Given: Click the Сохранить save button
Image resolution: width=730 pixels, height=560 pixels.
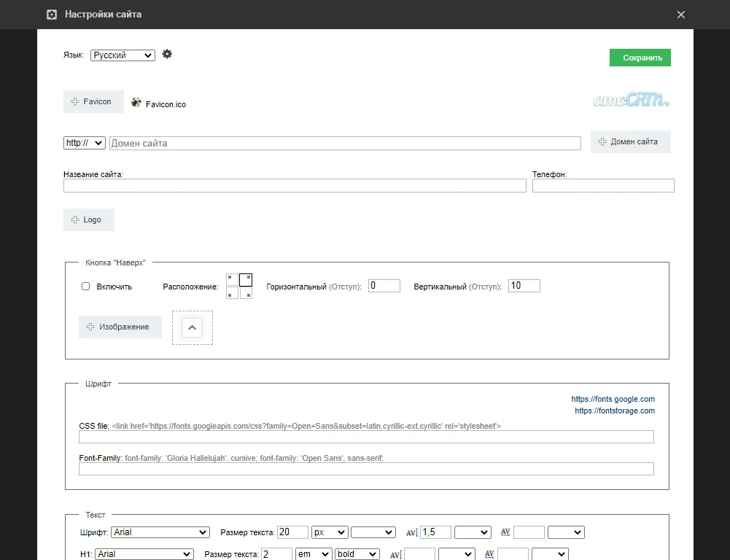Looking at the screenshot, I should click(x=640, y=58).
